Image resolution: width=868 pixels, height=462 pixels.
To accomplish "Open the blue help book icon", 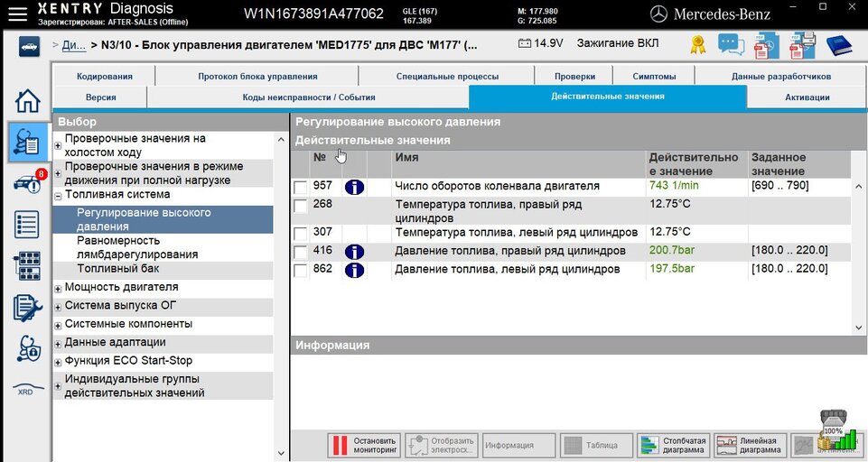I will (839, 45).
